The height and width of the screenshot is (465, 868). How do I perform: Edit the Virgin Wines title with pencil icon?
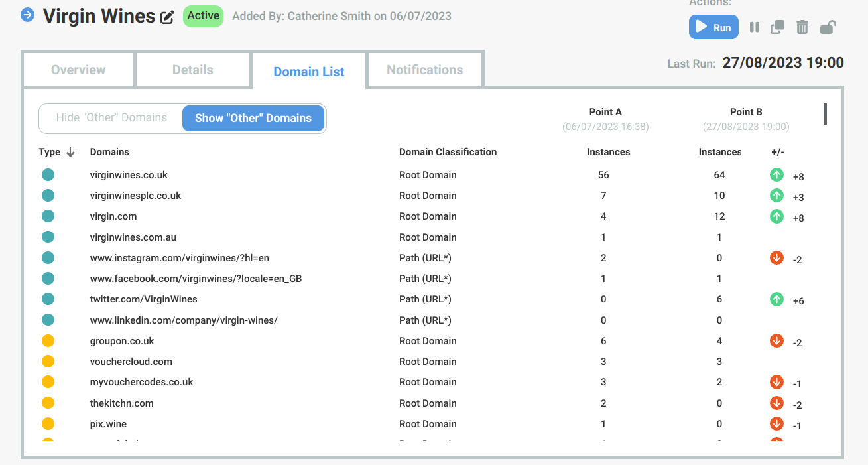[x=168, y=17]
